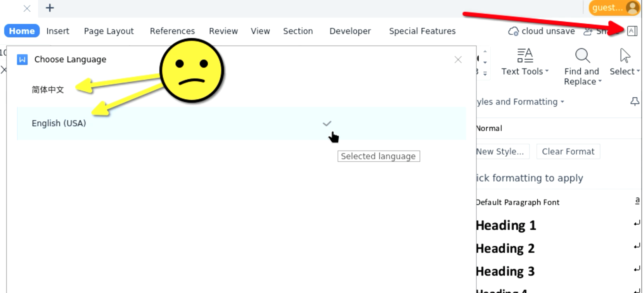The width and height of the screenshot is (644, 293).
Task: Click the cloud unsave icon
Action: tap(513, 31)
